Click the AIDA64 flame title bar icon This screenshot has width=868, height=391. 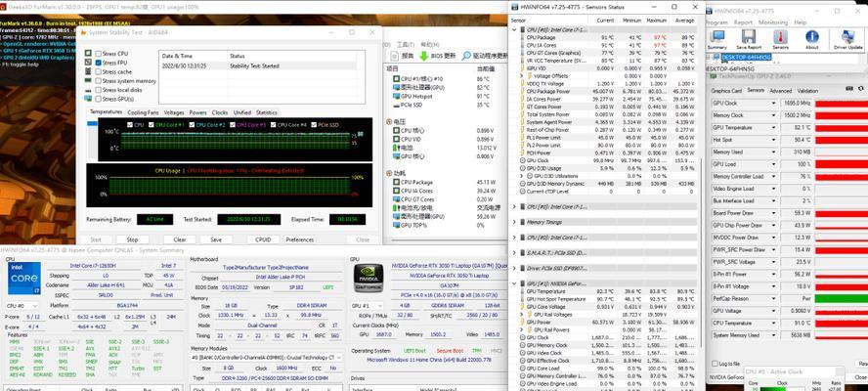84,32
